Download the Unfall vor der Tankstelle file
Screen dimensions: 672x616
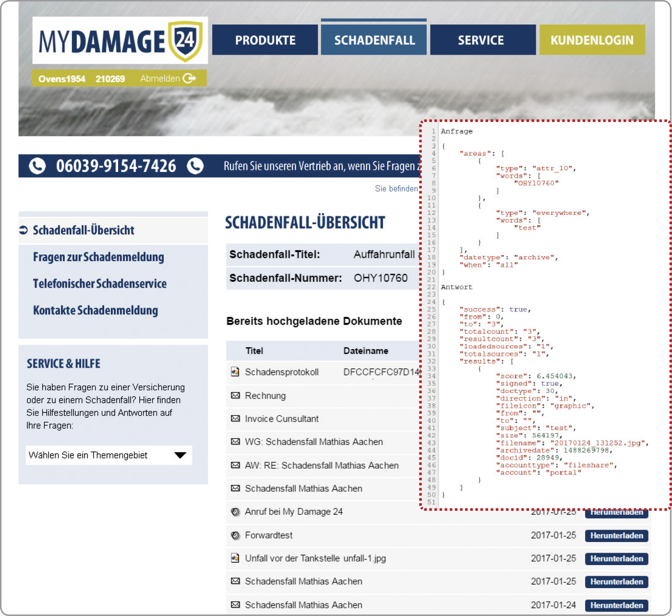point(616,559)
